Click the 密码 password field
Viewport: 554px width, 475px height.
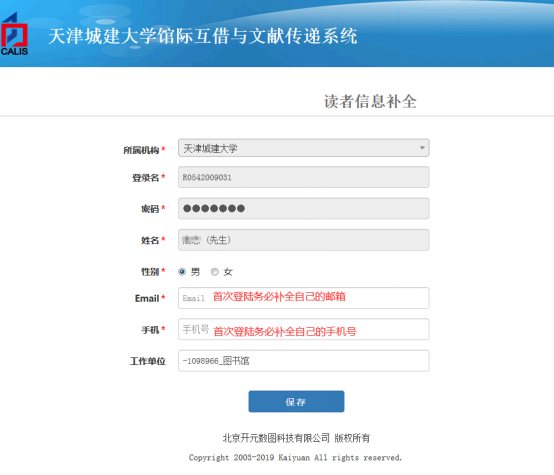304,208
